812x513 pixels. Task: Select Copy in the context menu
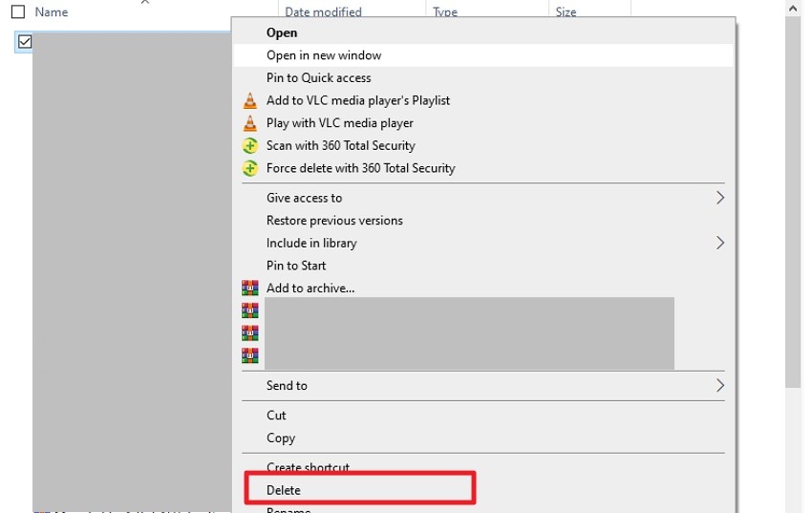click(x=281, y=438)
